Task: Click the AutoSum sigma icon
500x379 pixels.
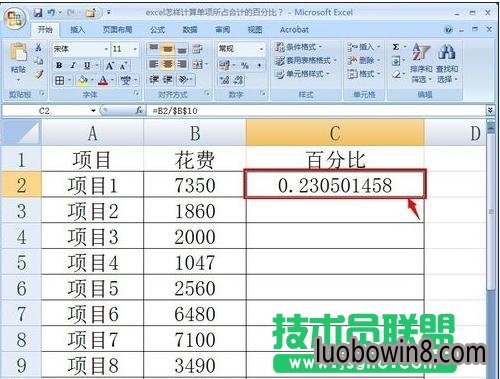Action: [x=396, y=47]
